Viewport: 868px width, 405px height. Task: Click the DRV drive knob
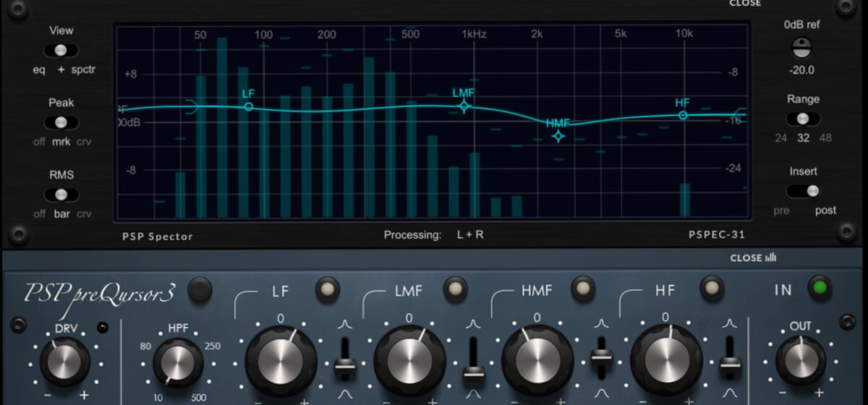coord(64,360)
